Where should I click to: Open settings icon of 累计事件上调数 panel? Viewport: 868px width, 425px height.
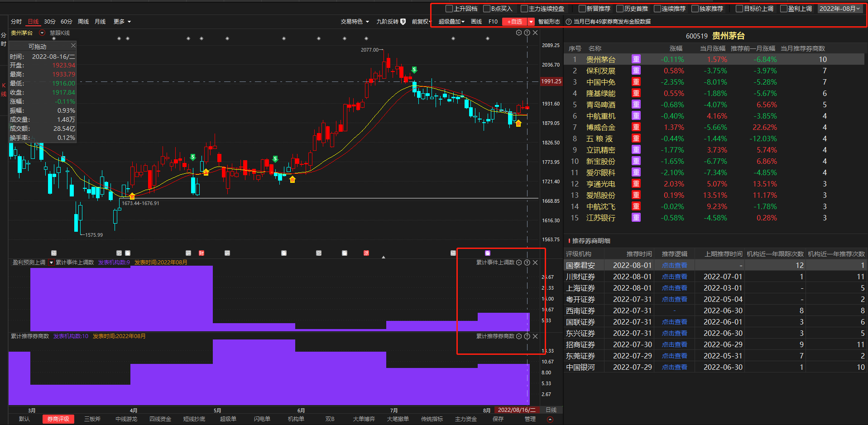tap(519, 263)
